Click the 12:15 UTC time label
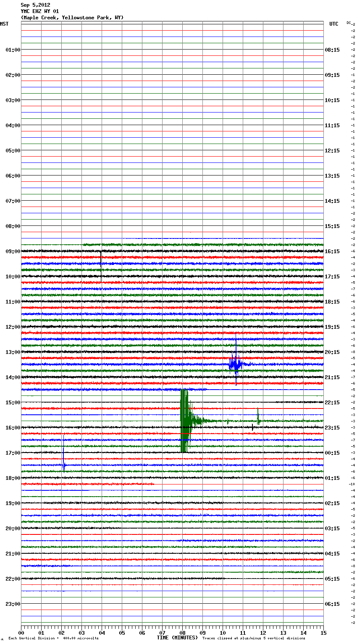Viewport: 357px width, 644px height. tap(332, 151)
